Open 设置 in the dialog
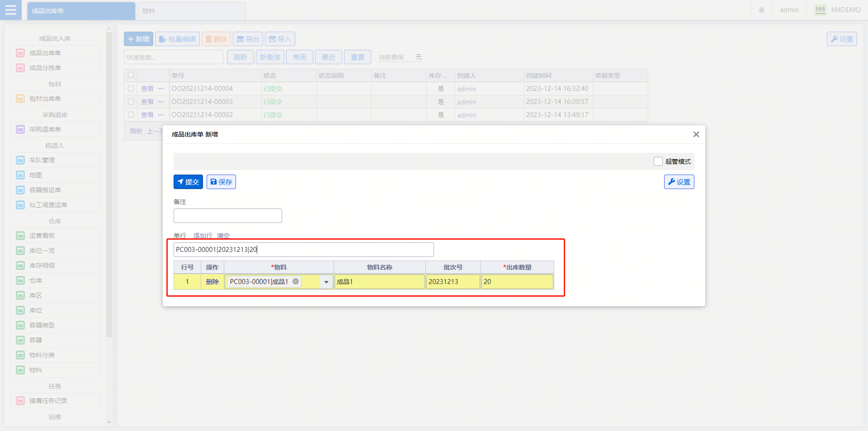868x431 pixels. click(x=679, y=182)
